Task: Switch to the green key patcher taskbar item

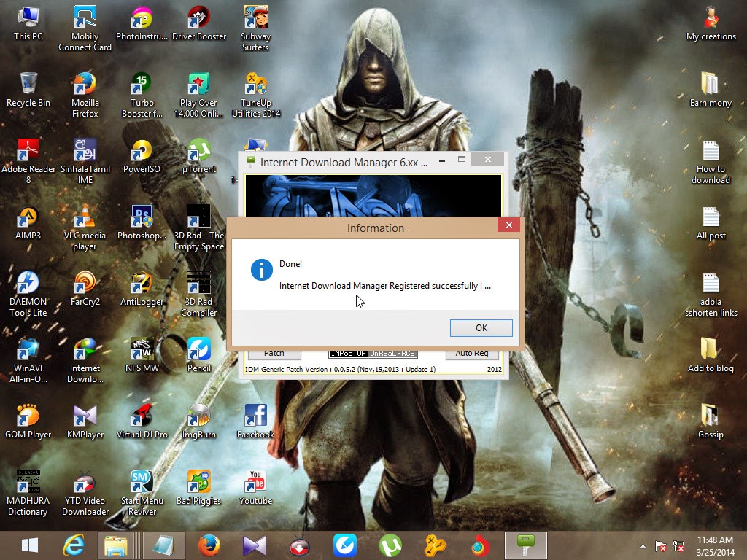Action: (x=525, y=545)
